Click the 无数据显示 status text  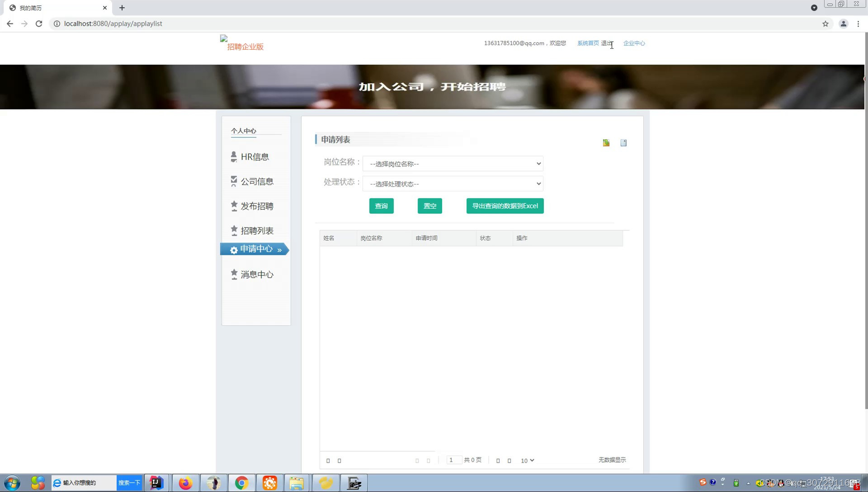pos(612,460)
